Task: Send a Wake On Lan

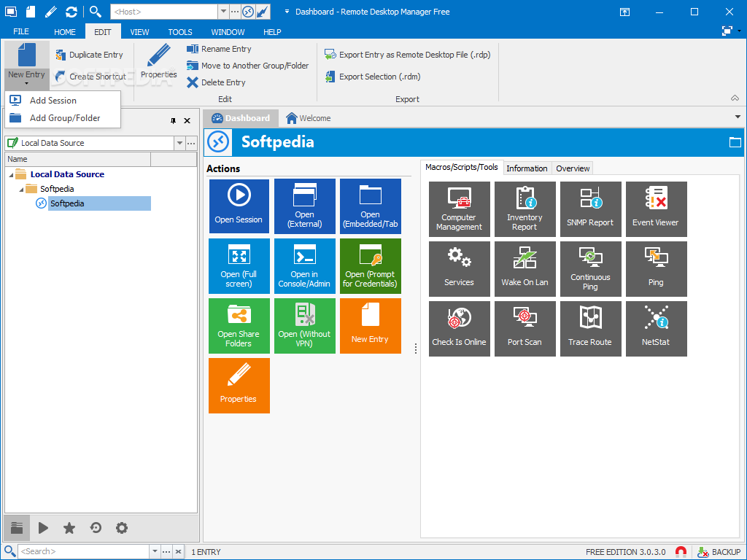Action: pyautogui.click(x=525, y=269)
